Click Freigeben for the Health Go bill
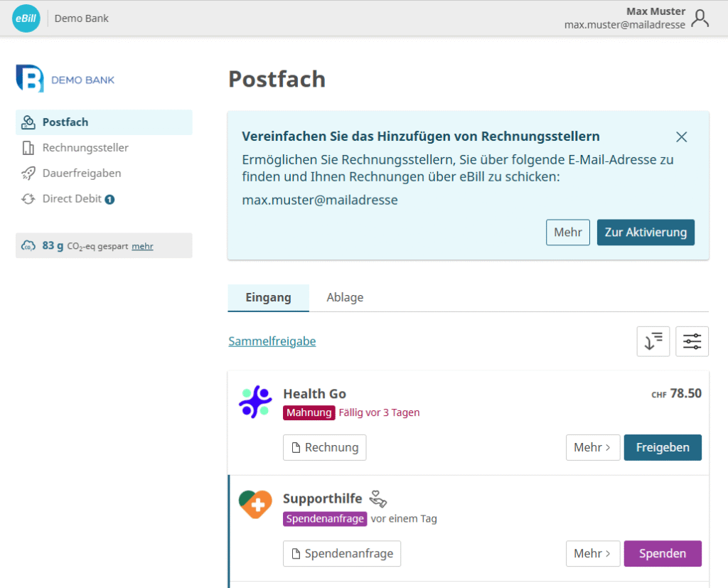 663,448
